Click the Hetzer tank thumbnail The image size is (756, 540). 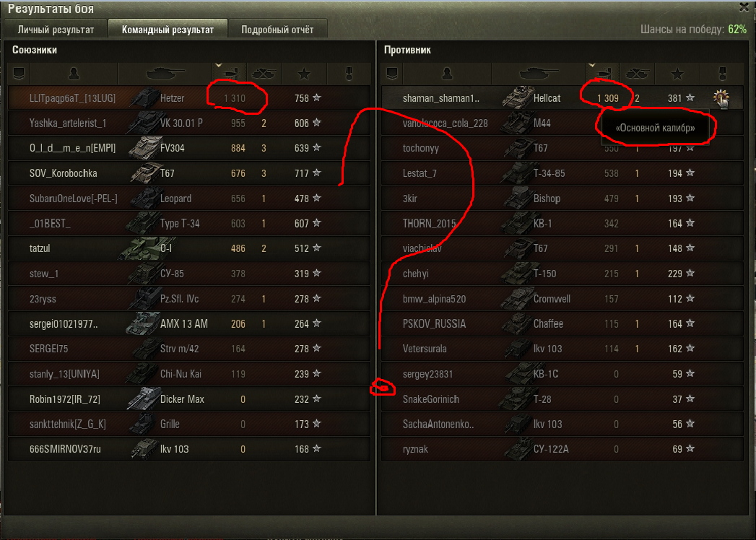(145, 98)
